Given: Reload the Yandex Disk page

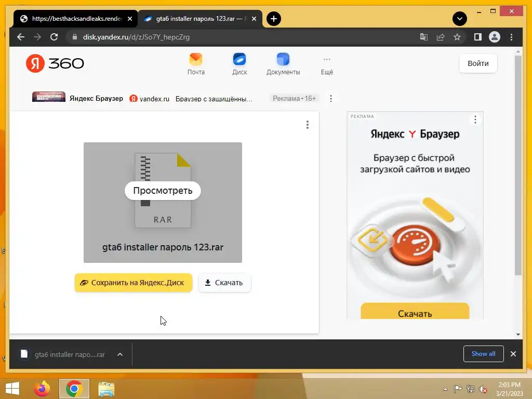Looking at the screenshot, I should pos(54,37).
